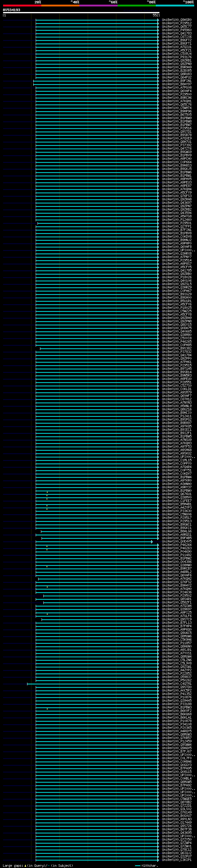Viewport: 197px width, 868px height.
Task: Click the purple ~60% identity legend bar
Action: tap(98, 6)
